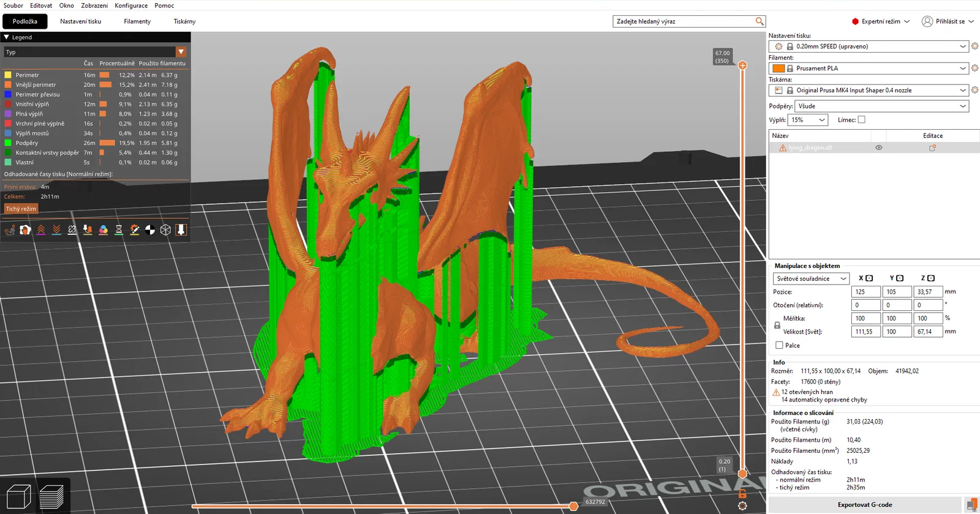This screenshot has height=514, width=980.
Task: Toggle the retractions double-chevron-up icon
Action: point(41,230)
